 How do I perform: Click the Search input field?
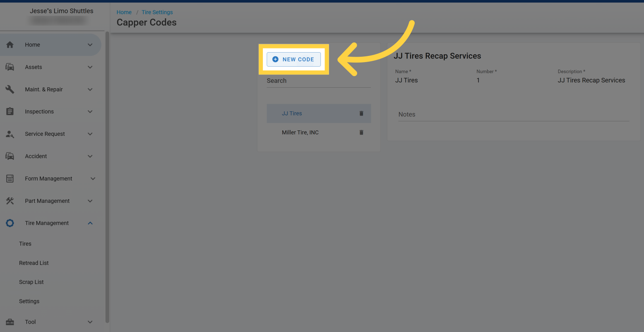(x=318, y=81)
